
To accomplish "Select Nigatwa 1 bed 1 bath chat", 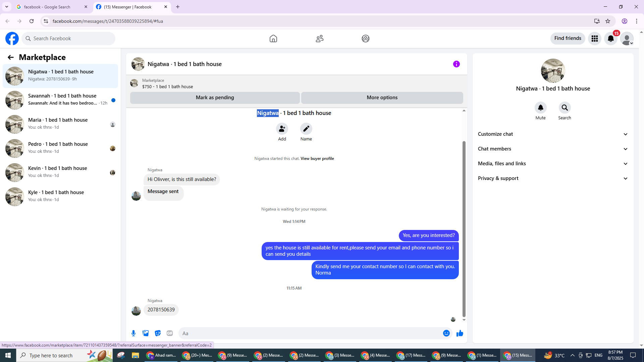I will pos(60,76).
